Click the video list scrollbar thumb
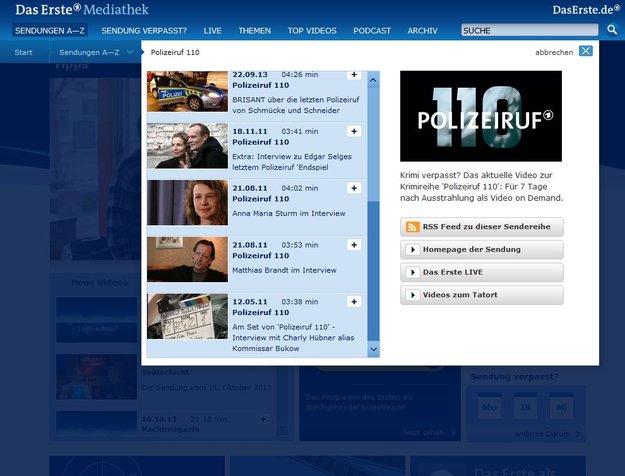This screenshot has width=625, height=476. tap(373, 271)
